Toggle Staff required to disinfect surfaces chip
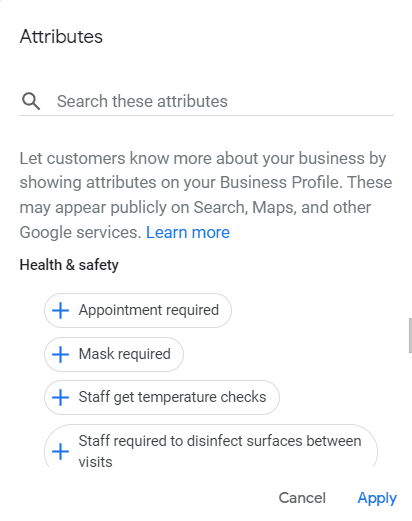 pyautogui.click(x=211, y=447)
